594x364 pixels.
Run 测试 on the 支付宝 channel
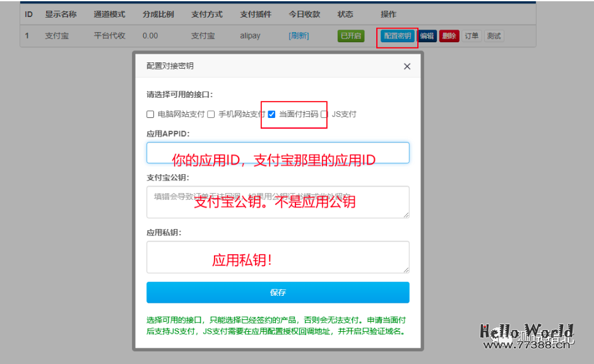(x=494, y=36)
